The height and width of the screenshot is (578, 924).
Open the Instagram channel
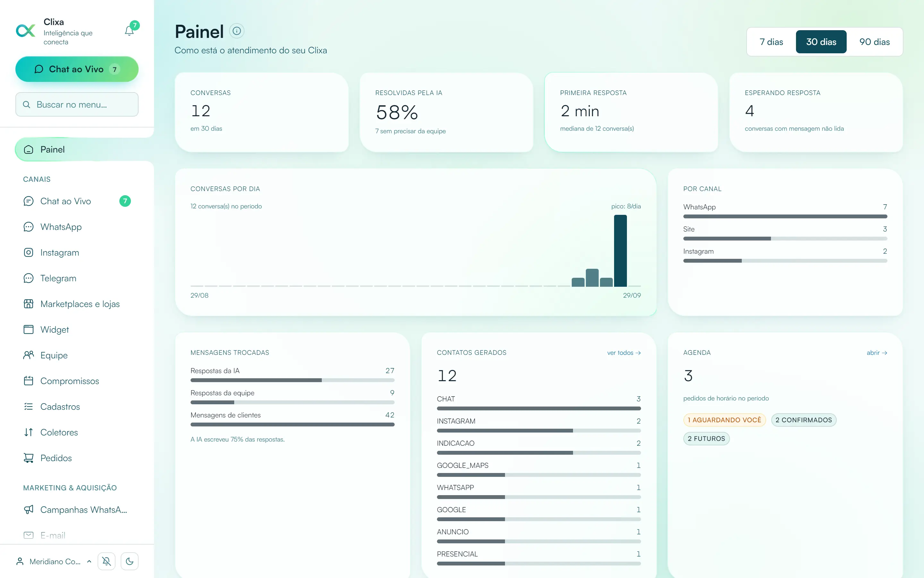click(77, 252)
